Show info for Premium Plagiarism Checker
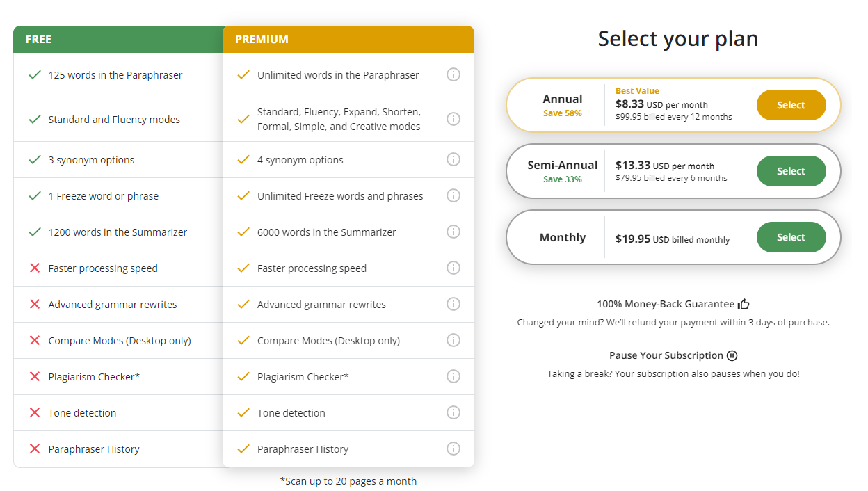The height and width of the screenshot is (491, 868). pyautogui.click(x=453, y=376)
